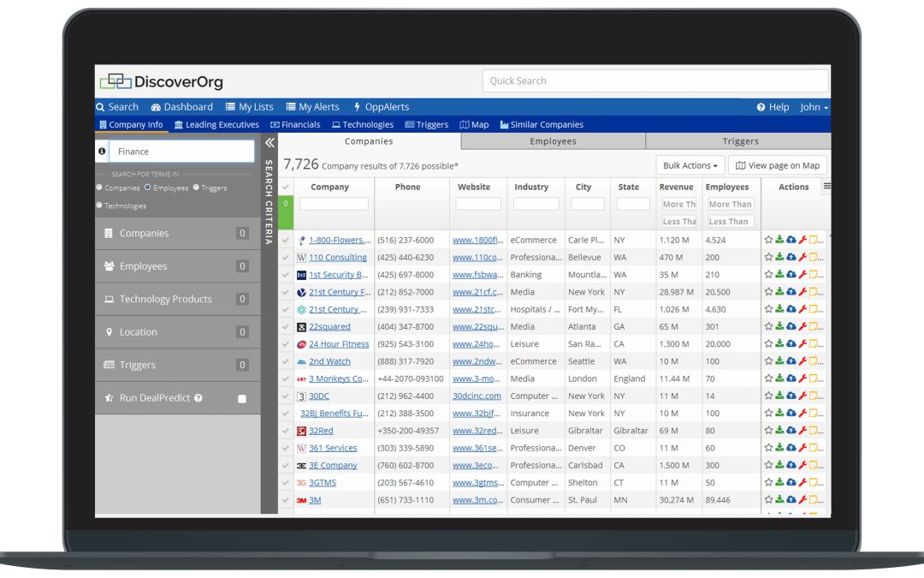Click note icon for 32BJ Benefits Fund
Screen dimensions: 924x578
coord(814,413)
